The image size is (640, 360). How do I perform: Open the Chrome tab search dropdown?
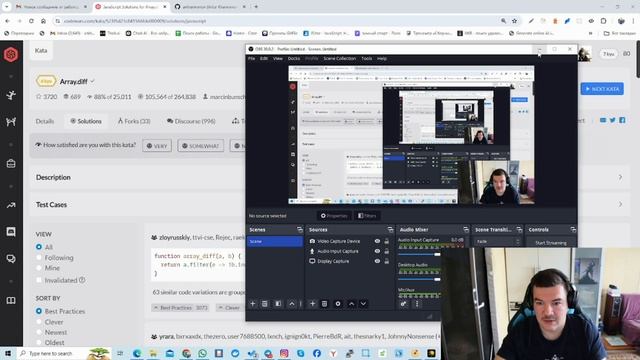7,7
